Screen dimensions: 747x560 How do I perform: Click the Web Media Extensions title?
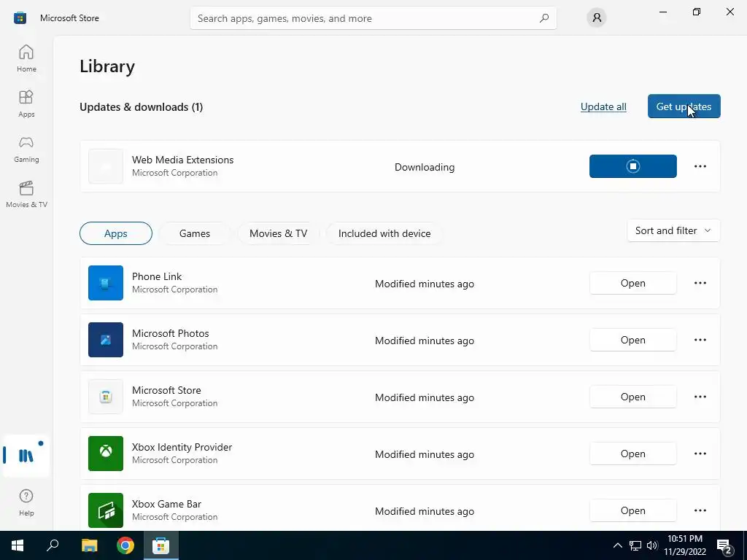[x=182, y=160]
